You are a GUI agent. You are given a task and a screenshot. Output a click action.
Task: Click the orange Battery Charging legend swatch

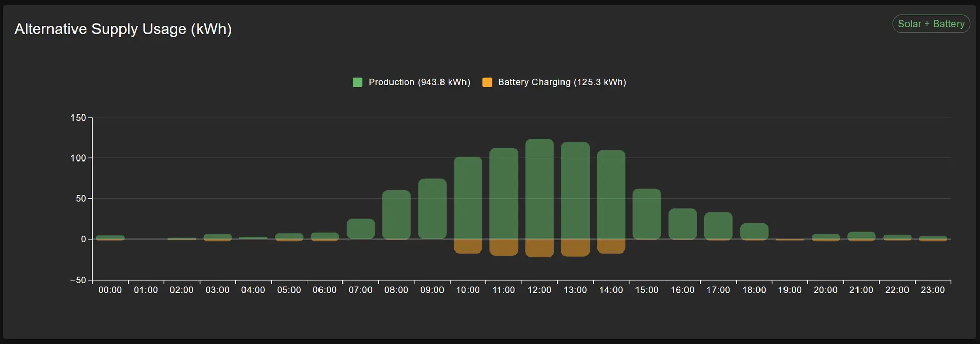pos(487,82)
